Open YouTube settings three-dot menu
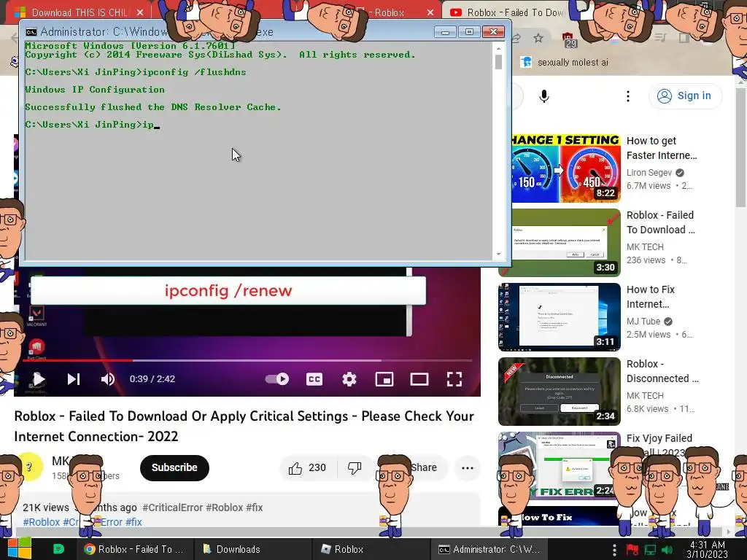The image size is (747, 560). coord(628,96)
